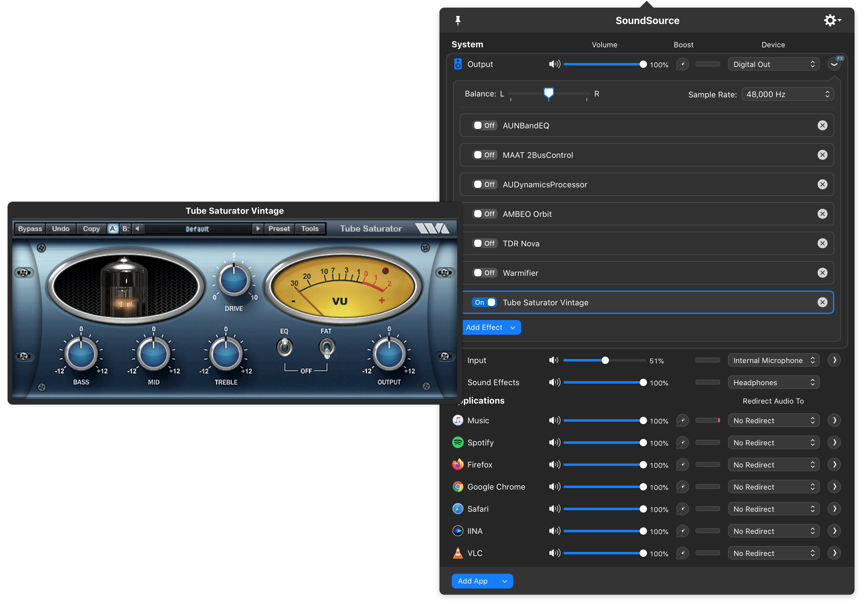
Task: Open the Tools menu in Tube Saturator
Action: tap(310, 229)
